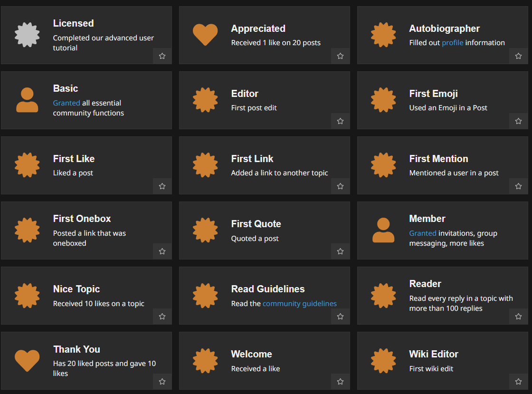Click the Autobiographer badge icon
Image resolution: width=532 pixels, height=394 pixels.
point(383,35)
